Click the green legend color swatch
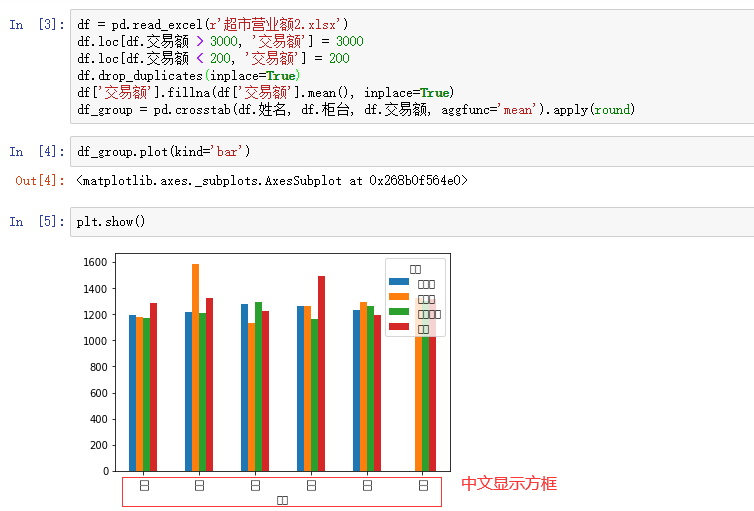Screen dimensions: 754x511 (x=399, y=312)
